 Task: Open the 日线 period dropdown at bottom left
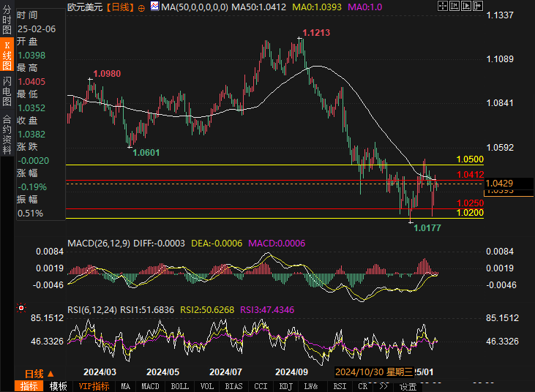point(38,373)
